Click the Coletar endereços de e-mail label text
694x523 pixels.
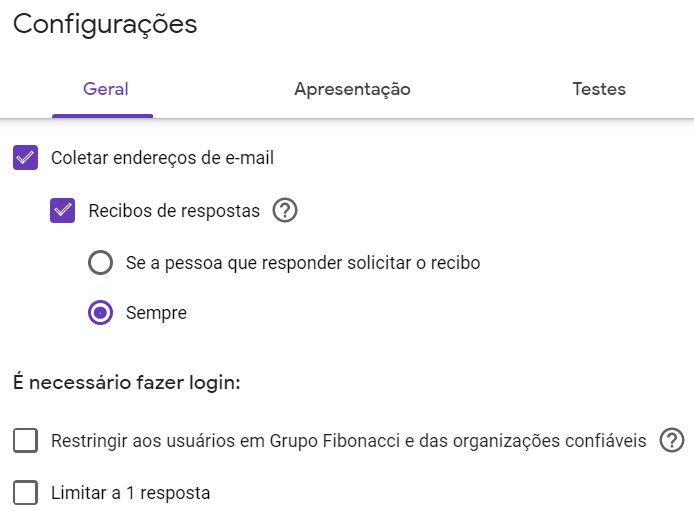click(x=162, y=158)
